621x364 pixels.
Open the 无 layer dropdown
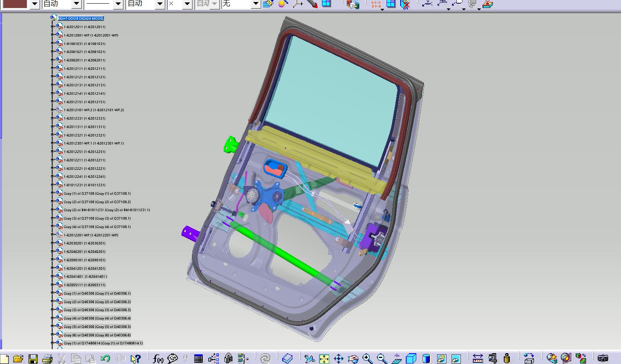pos(256,4)
